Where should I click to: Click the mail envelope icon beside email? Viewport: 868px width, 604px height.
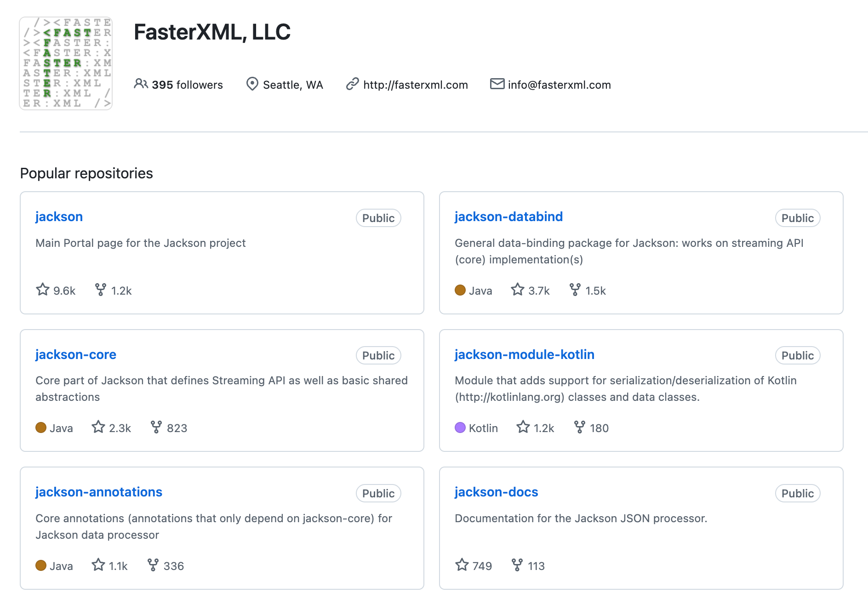pyautogui.click(x=497, y=84)
